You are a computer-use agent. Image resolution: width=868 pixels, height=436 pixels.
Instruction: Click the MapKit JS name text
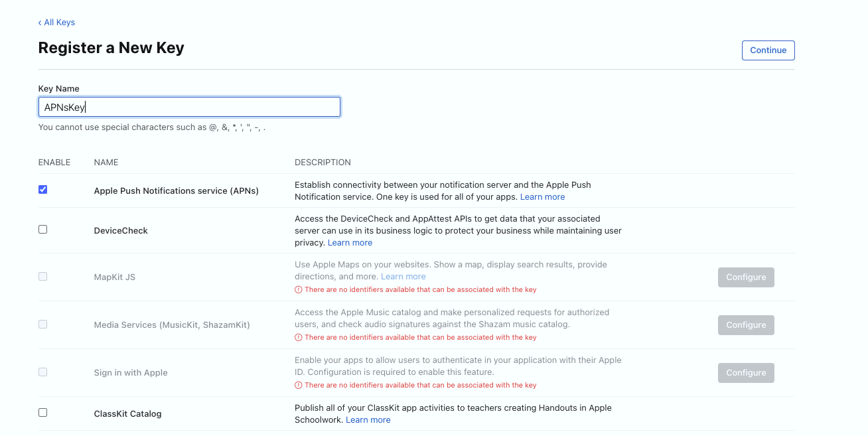coord(115,277)
